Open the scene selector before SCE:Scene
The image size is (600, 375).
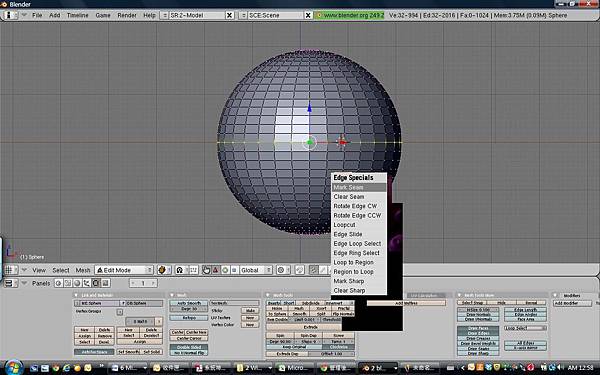click(243, 15)
